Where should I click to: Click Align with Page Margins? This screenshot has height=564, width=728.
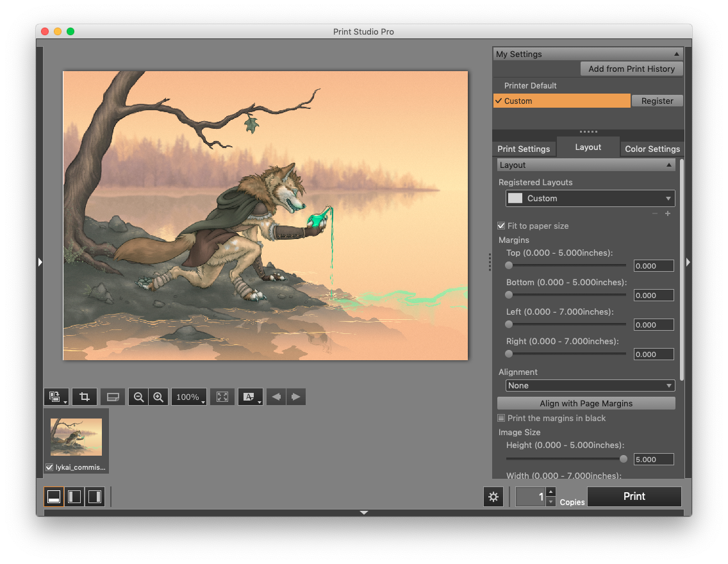(x=586, y=403)
